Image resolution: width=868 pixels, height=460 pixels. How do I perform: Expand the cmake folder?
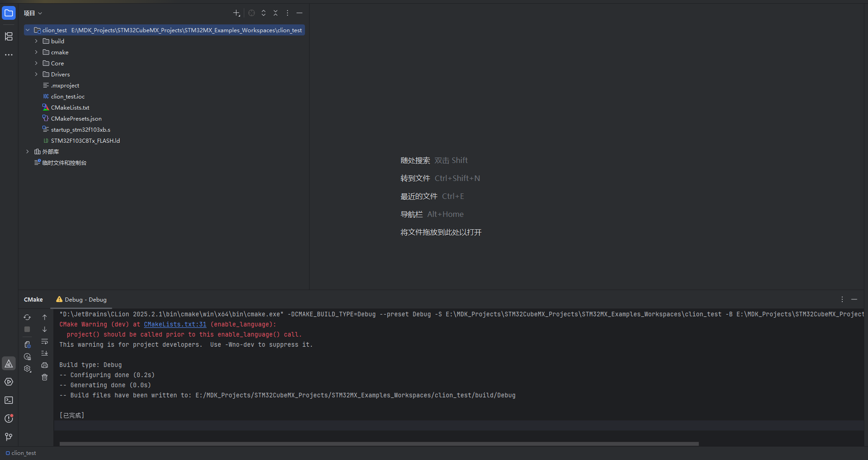tap(36, 52)
